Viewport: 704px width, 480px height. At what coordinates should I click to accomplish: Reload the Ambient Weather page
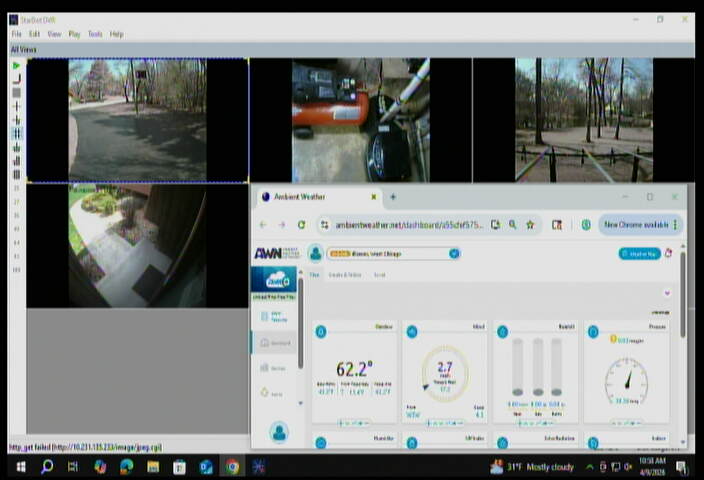(301, 225)
